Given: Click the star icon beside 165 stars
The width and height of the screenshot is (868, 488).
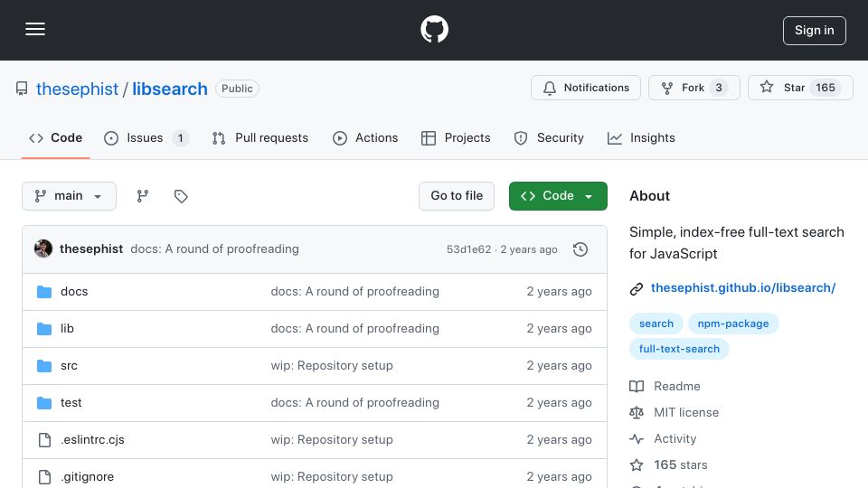Looking at the screenshot, I should (x=637, y=465).
